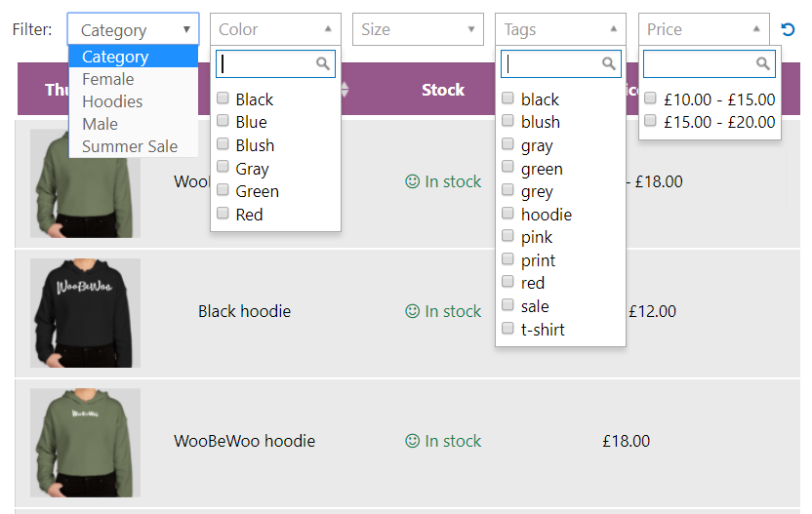Tick the 'blush' tag checkbox
Screen dimensions: 812x514
click(x=508, y=121)
